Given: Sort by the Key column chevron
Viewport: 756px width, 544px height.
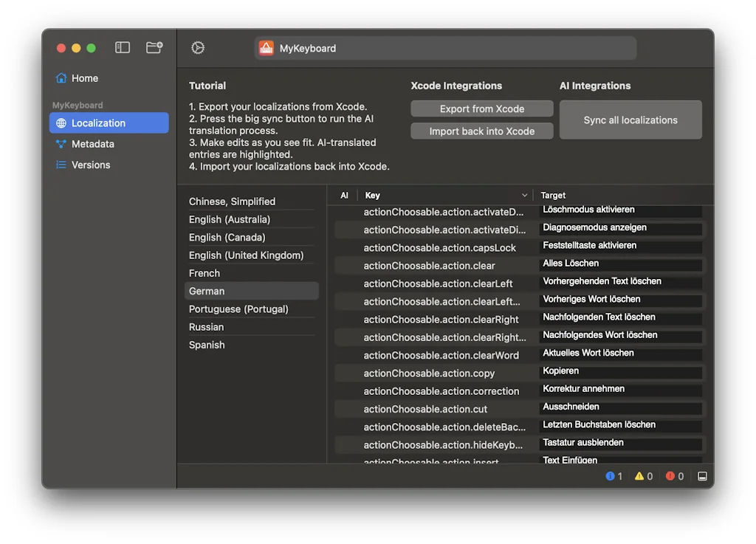Looking at the screenshot, I should pyautogui.click(x=525, y=196).
